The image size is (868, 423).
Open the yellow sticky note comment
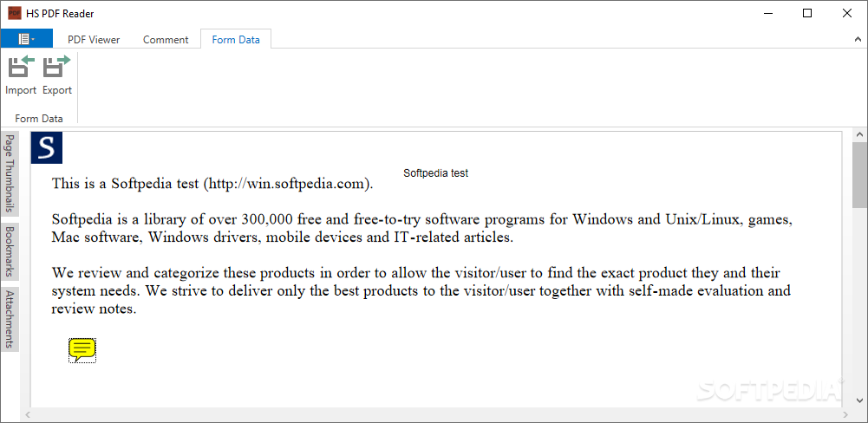click(x=82, y=350)
